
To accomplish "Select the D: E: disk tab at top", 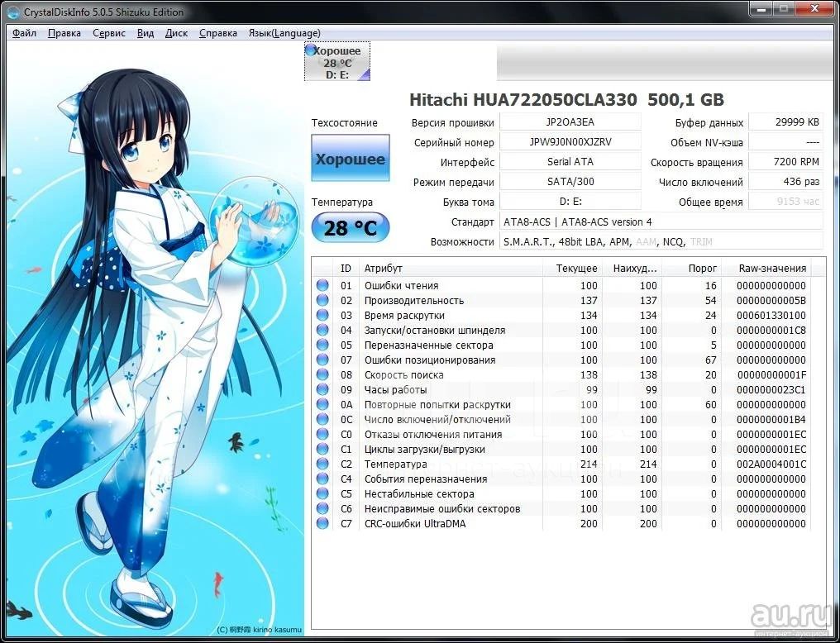I will 337,62.
